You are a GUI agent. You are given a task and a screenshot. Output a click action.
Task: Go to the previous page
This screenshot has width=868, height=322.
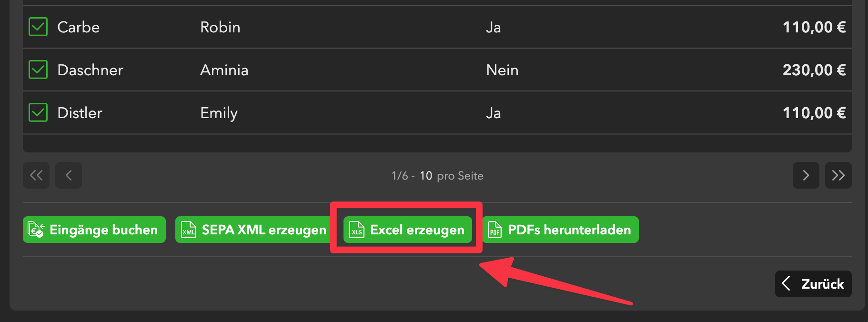[69, 175]
